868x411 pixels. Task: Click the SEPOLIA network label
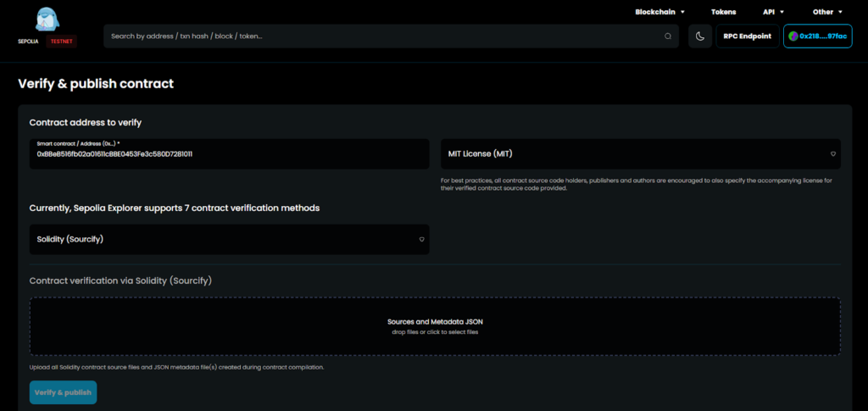(x=28, y=42)
